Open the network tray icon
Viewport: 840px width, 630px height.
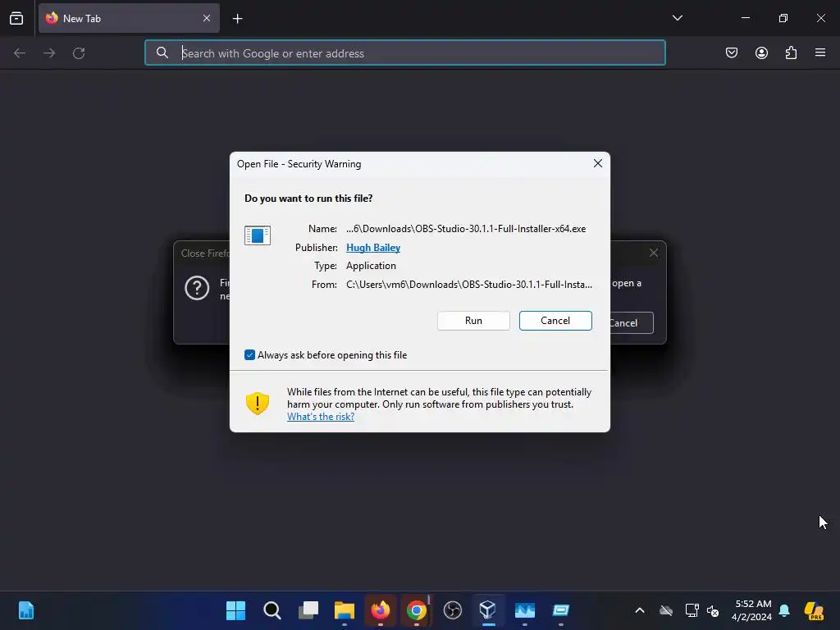coord(692,610)
